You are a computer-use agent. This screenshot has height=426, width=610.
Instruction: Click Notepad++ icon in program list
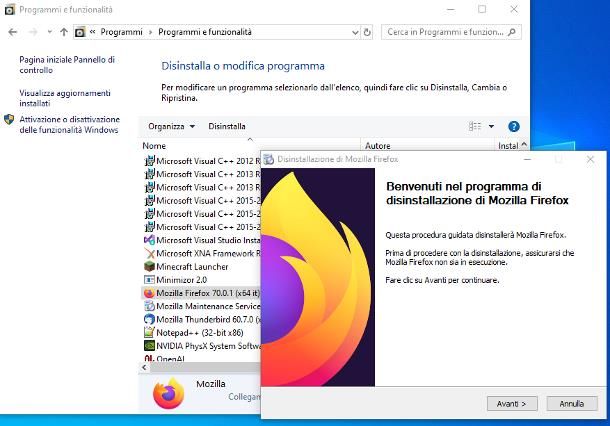[149, 333]
